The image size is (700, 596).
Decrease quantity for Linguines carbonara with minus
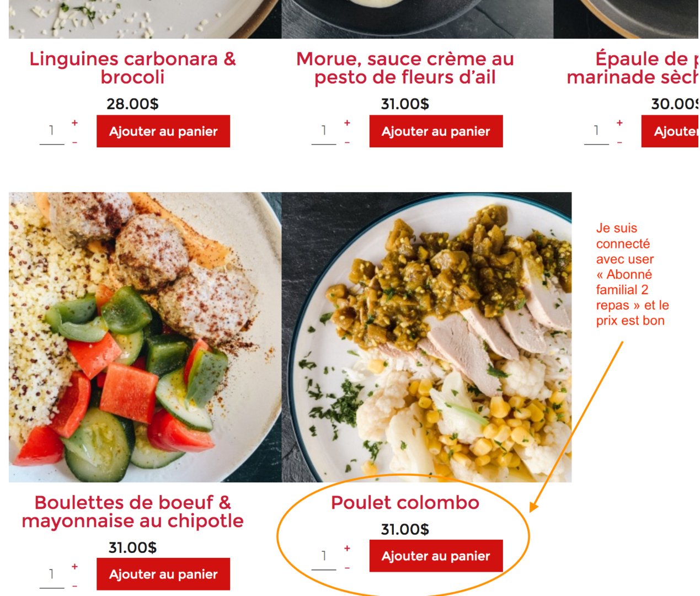click(x=74, y=142)
